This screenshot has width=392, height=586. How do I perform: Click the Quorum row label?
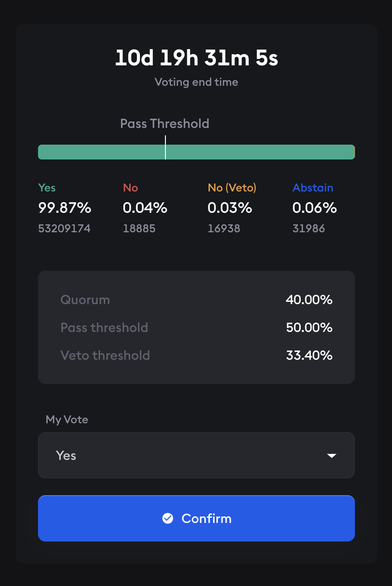(85, 300)
